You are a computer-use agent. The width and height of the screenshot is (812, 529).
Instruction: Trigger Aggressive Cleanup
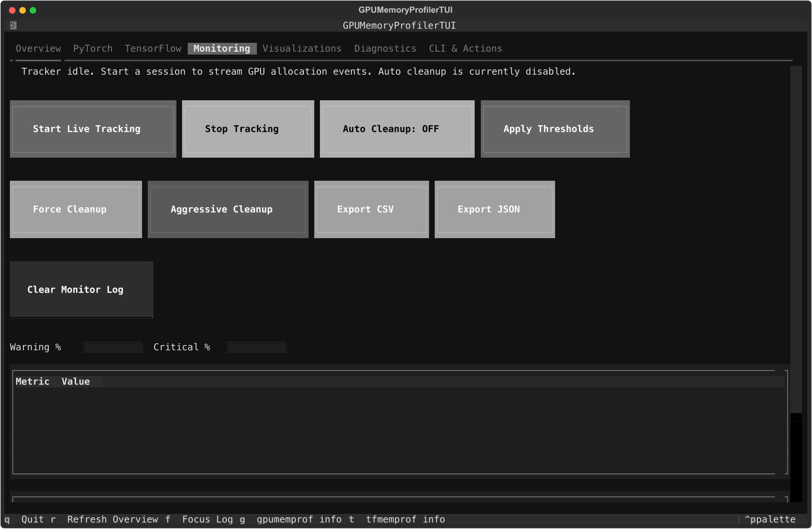tap(228, 209)
